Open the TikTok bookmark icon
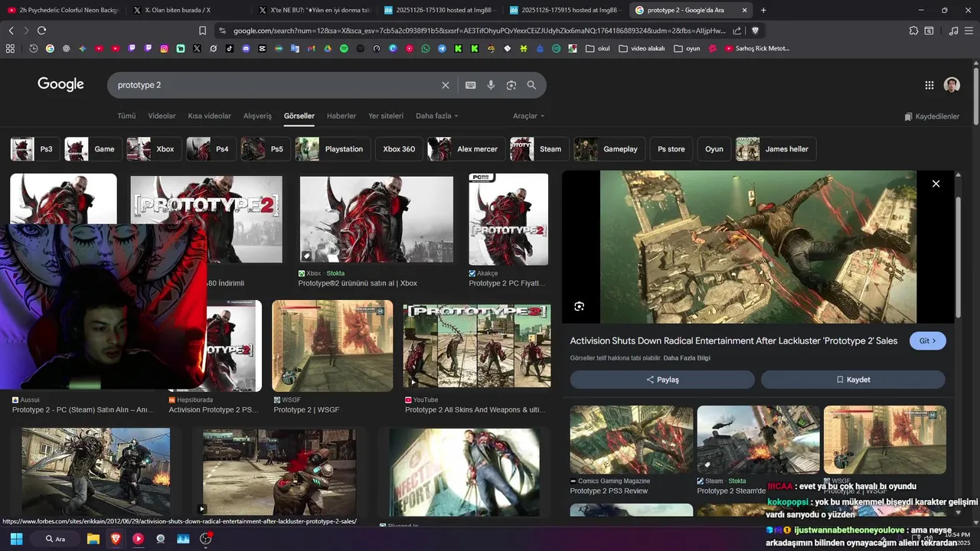 coord(230,48)
